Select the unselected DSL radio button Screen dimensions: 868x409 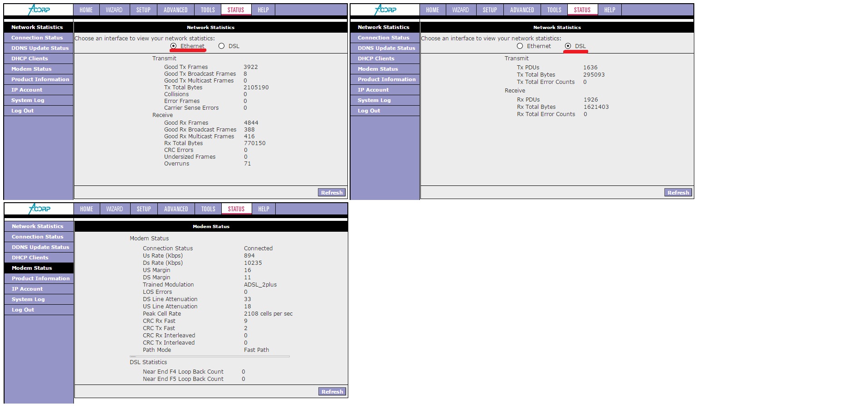point(221,46)
